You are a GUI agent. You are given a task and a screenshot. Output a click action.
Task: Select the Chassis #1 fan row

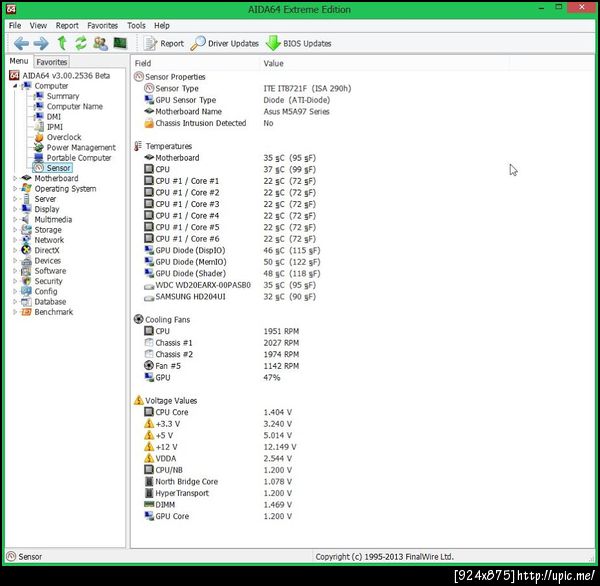222,343
